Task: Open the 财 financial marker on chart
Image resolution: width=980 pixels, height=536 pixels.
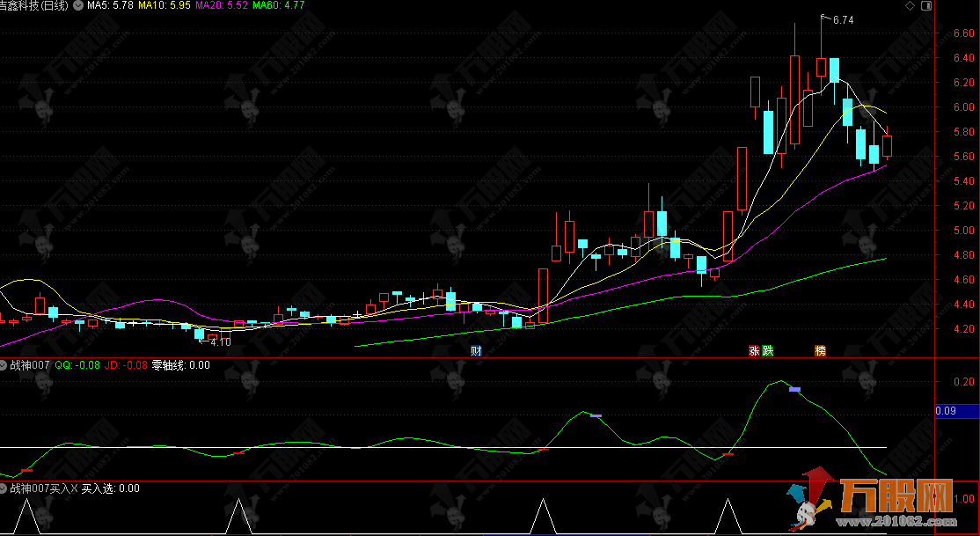Action: click(476, 351)
